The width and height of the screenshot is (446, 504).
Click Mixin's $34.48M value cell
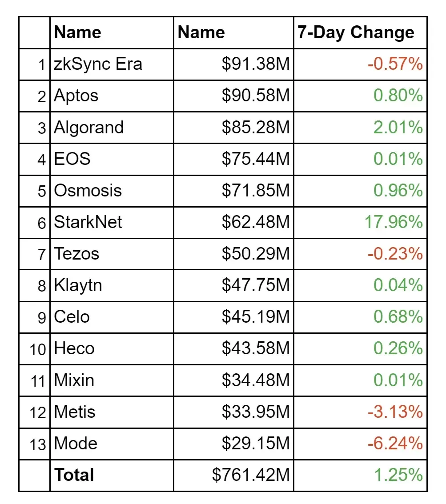coord(256,380)
